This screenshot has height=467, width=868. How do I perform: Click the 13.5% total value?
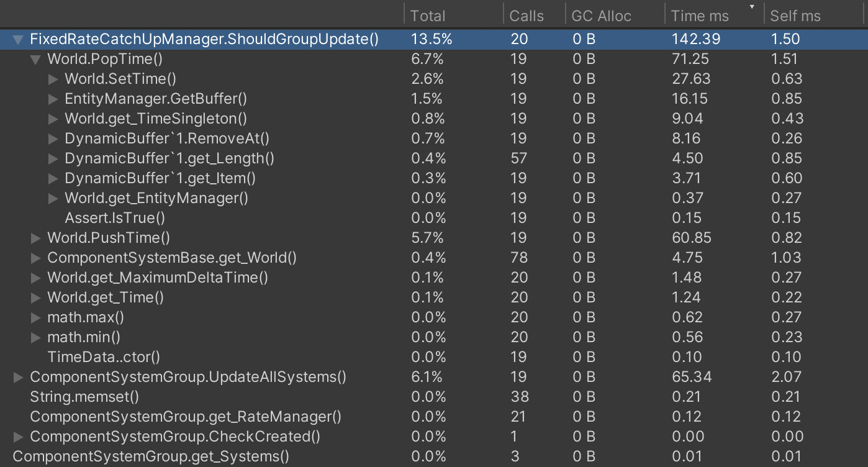pos(432,40)
